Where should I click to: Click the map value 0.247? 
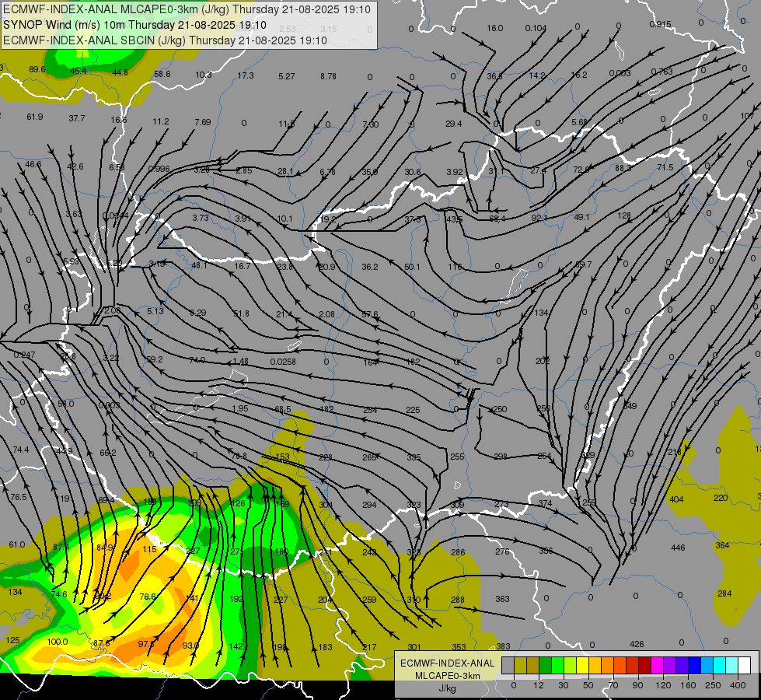click(24, 355)
